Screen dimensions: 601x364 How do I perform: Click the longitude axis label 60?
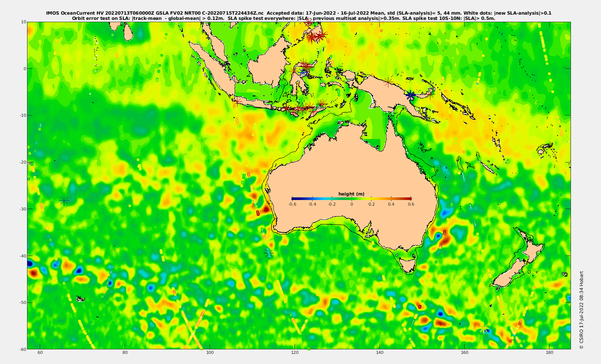point(40,353)
